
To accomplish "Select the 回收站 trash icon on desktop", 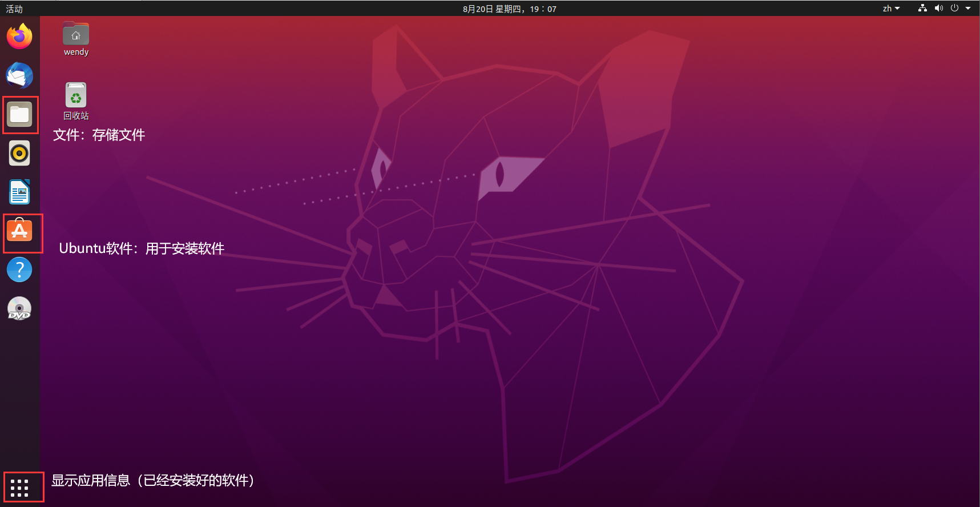I will coord(76,101).
